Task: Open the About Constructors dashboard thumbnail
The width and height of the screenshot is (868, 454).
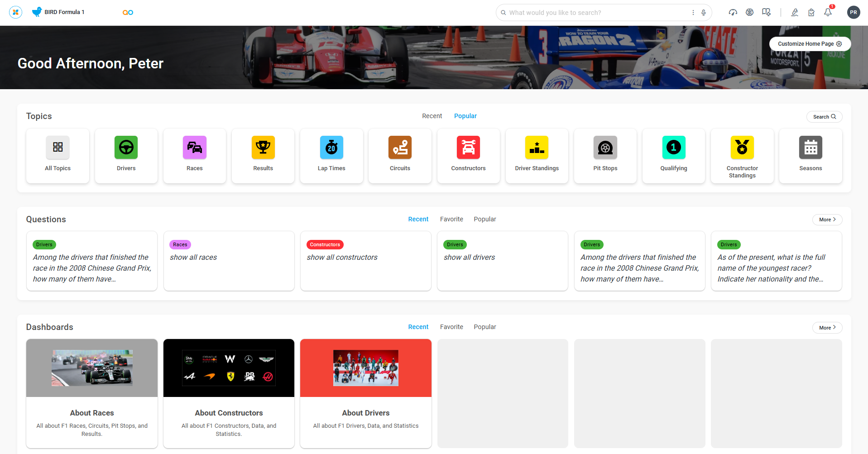Action: point(229,368)
